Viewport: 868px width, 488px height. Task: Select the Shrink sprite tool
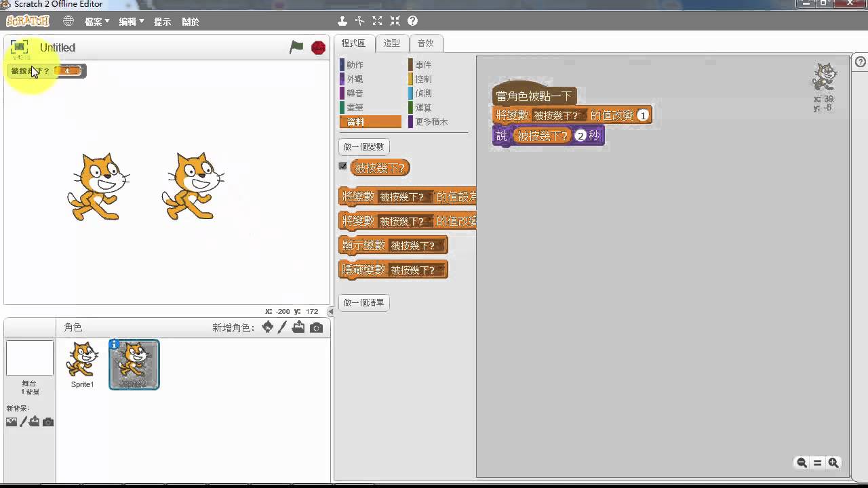[395, 21]
